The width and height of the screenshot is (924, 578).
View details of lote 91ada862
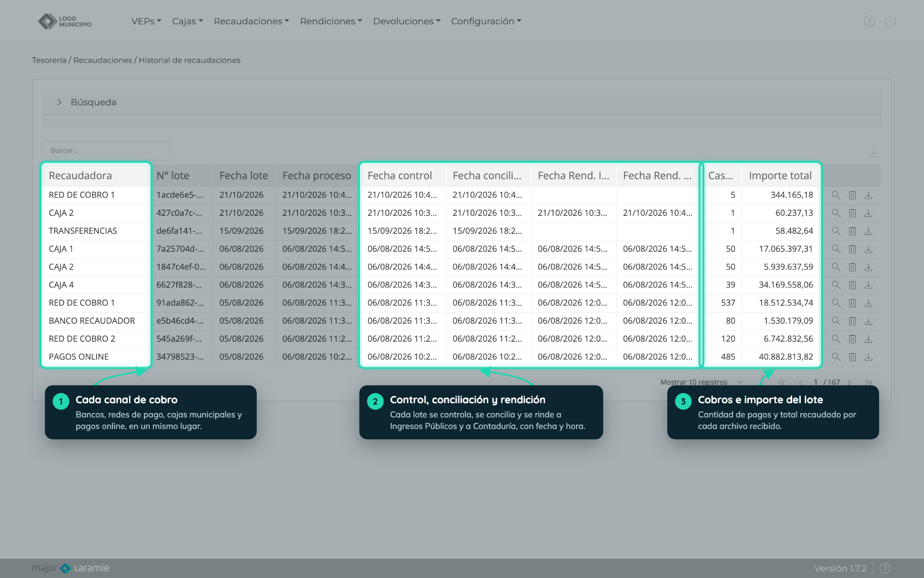(x=836, y=303)
